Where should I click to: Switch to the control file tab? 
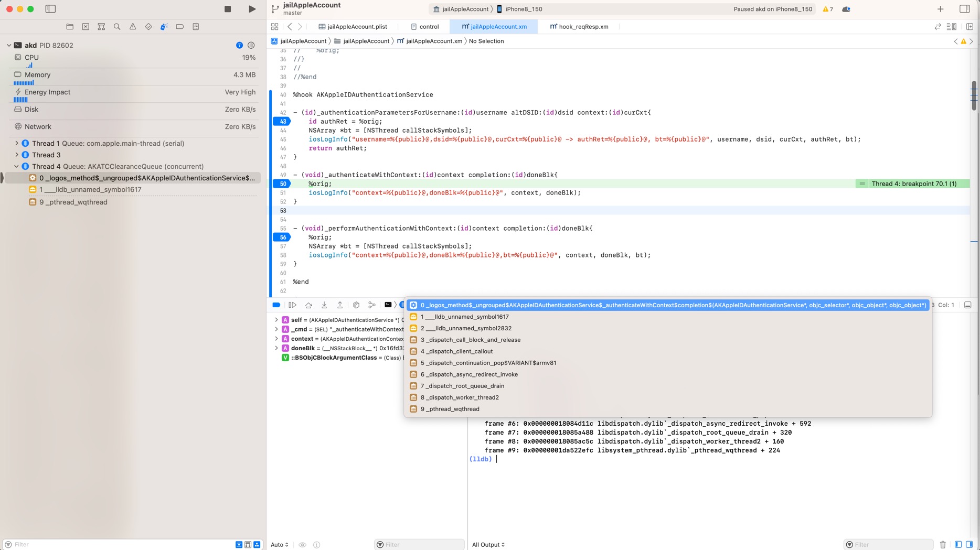point(425,27)
